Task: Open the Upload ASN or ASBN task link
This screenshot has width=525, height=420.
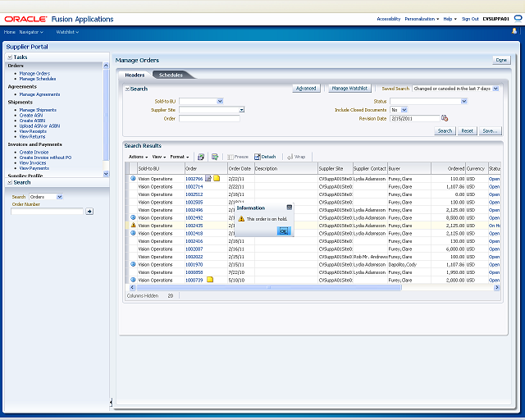Action: click(39, 126)
